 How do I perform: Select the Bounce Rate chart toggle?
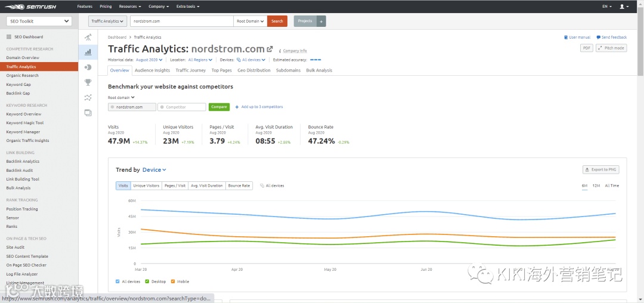tap(239, 185)
